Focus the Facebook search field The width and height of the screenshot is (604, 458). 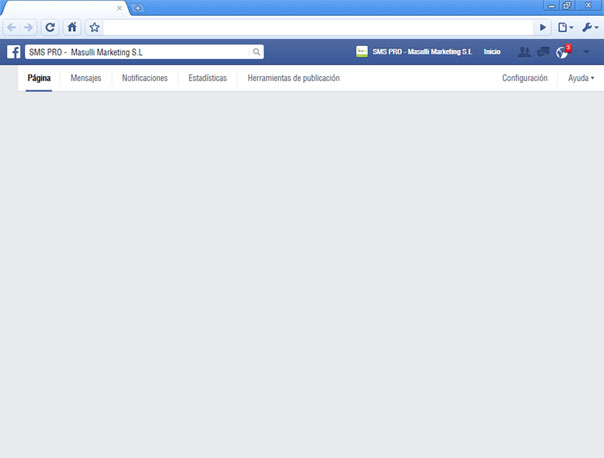tap(144, 52)
